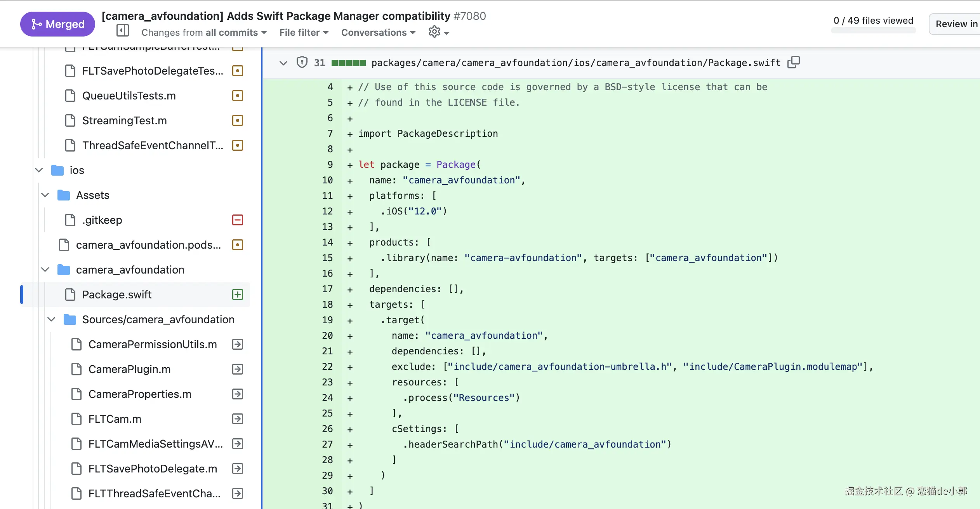
Task: Open the Changes from all commits dropdown
Action: (204, 33)
